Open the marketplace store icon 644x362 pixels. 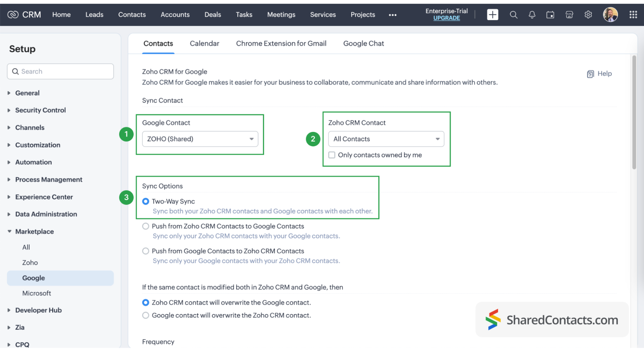tap(569, 14)
